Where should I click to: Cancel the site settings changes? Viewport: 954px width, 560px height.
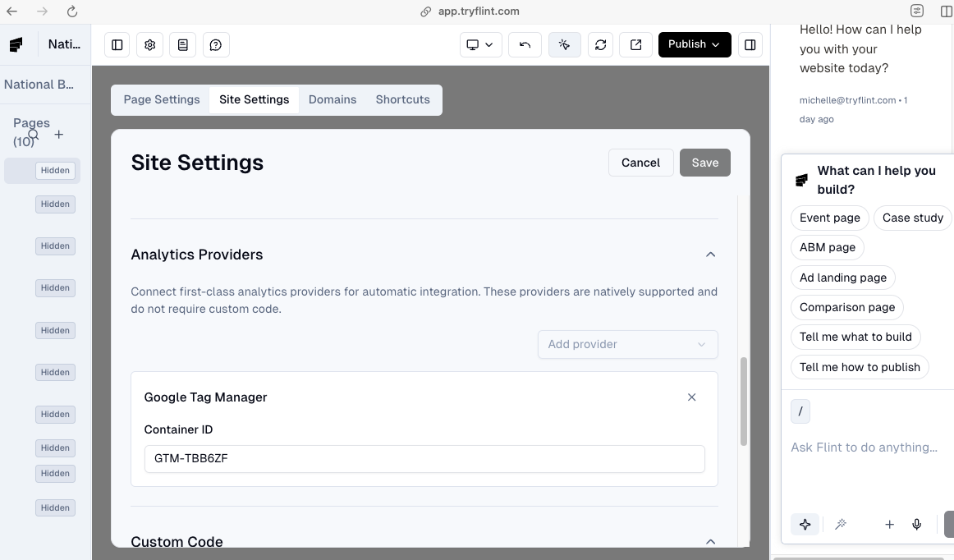[640, 163]
